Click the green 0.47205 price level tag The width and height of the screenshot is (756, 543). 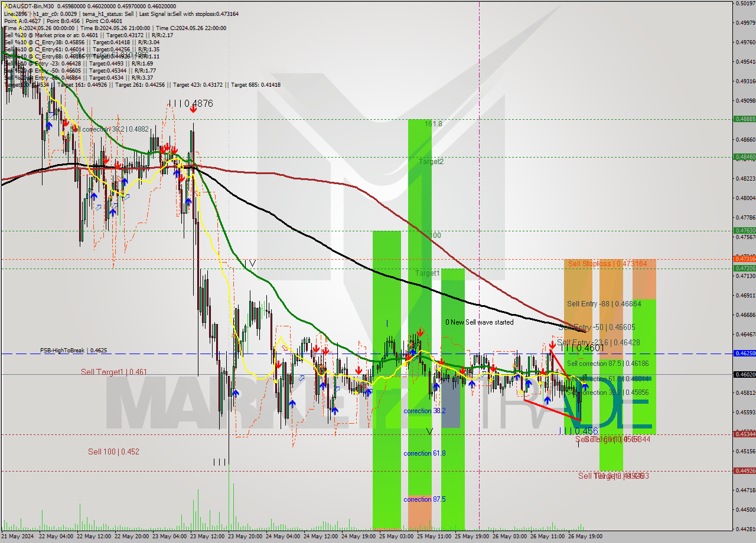coord(744,268)
